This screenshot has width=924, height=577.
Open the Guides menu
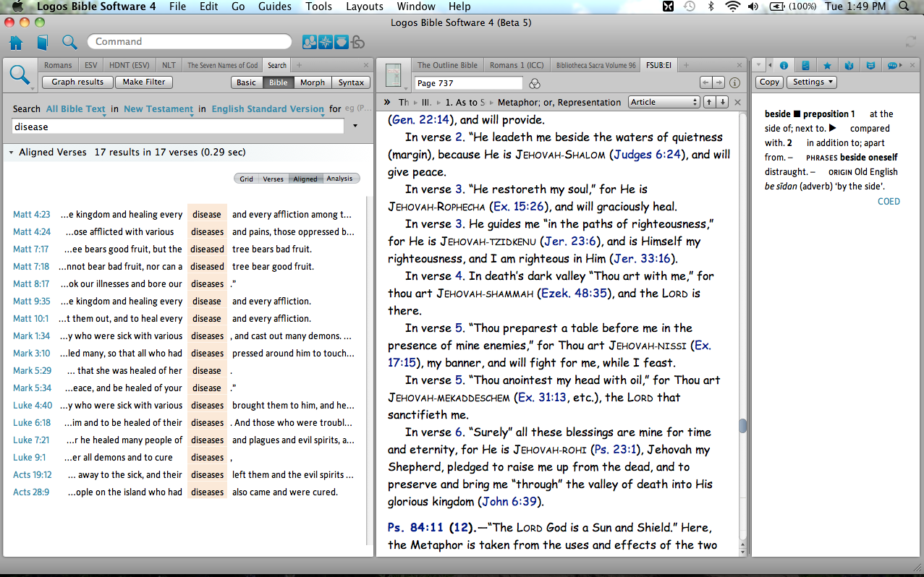[274, 7]
